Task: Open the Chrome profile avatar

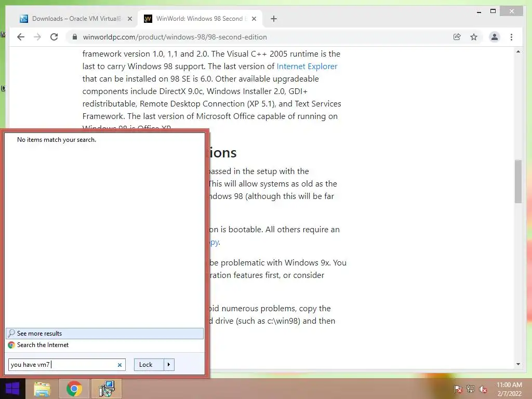Action: (x=495, y=37)
